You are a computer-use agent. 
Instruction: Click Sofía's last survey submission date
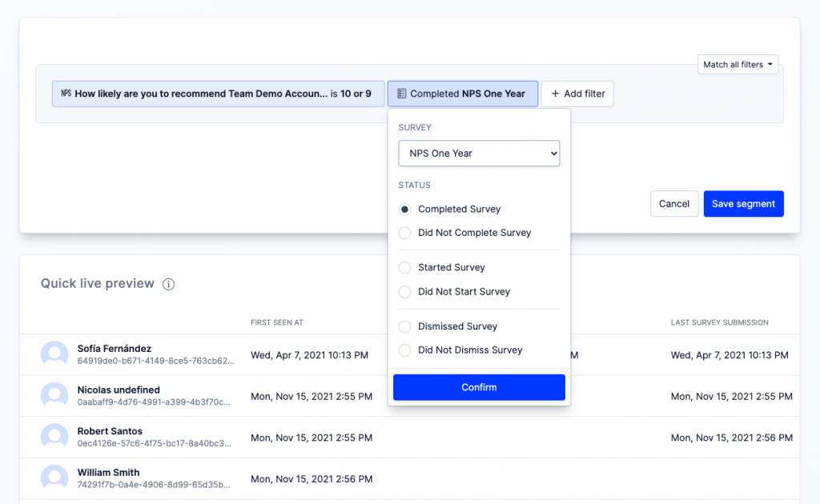pos(730,355)
